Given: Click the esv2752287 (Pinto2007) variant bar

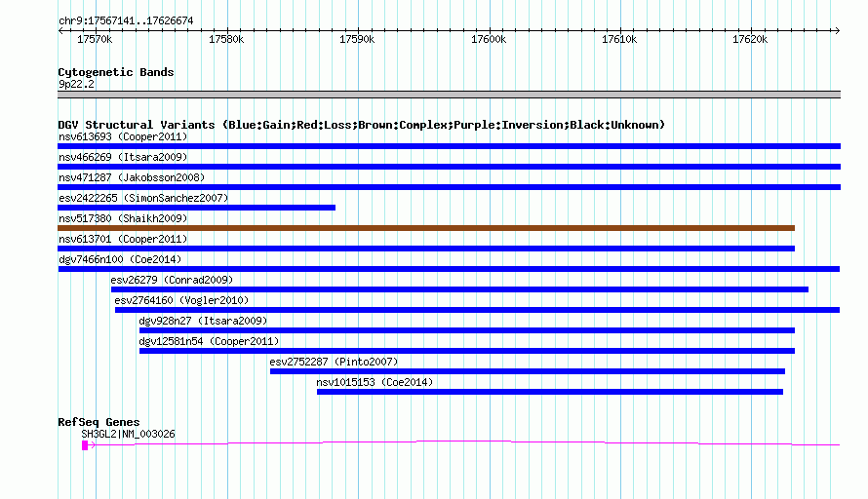Looking at the screenshot, I should pos(528,371).
